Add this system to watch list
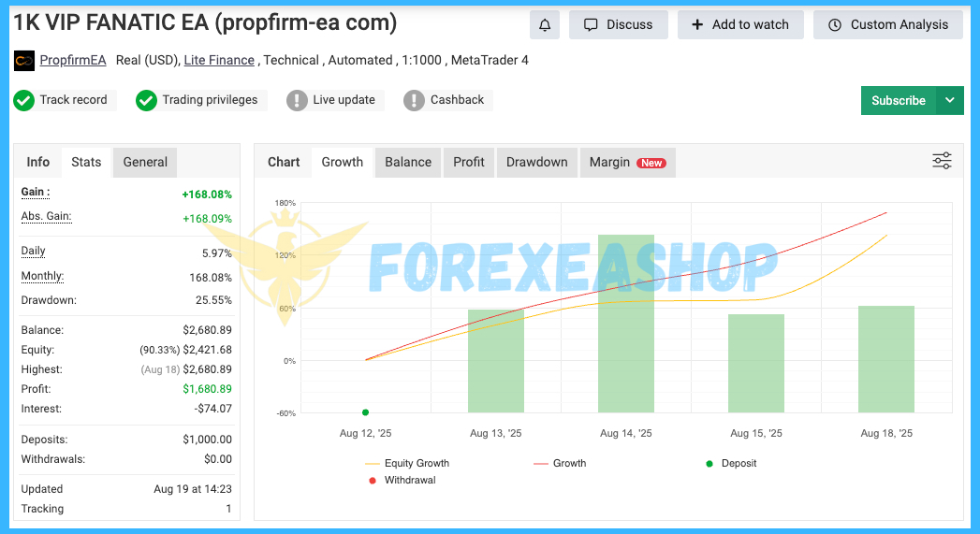Screen dimensions: 980x534 point(740,25)
